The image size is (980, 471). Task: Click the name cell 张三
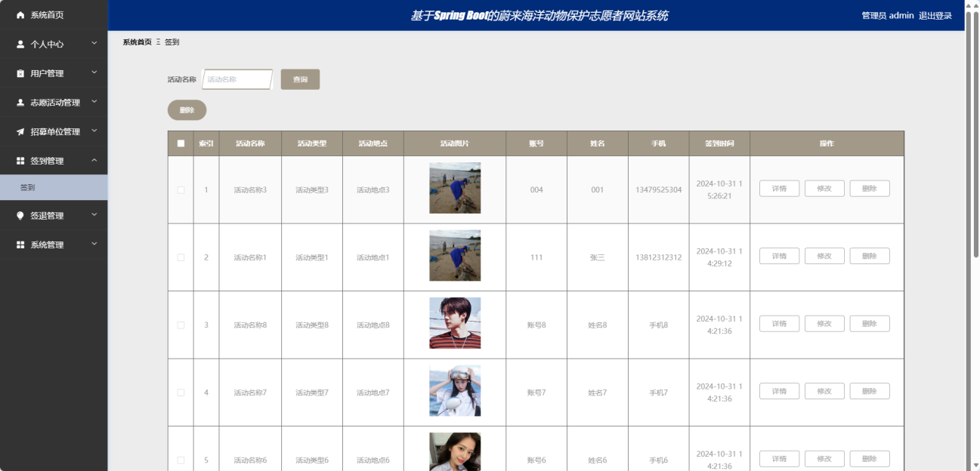598,257
